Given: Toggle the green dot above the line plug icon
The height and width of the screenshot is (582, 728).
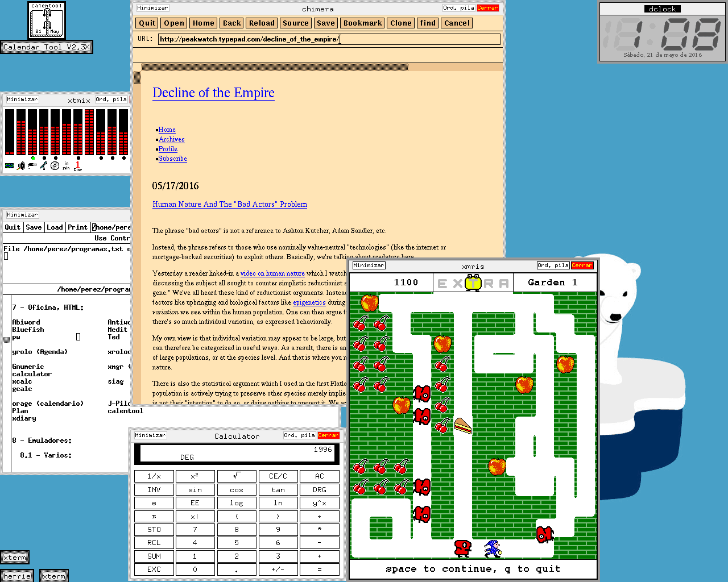Looking at the screenshot, I should [33, 158].
